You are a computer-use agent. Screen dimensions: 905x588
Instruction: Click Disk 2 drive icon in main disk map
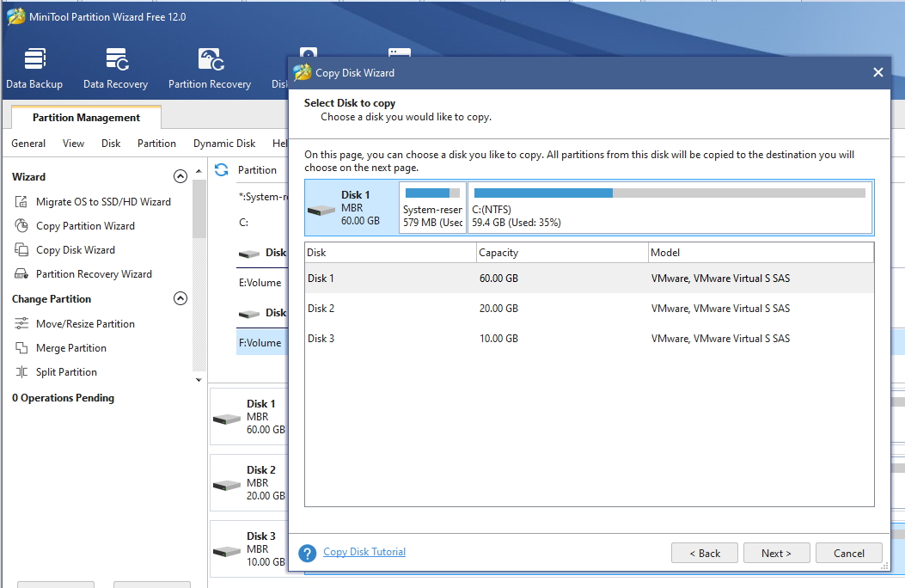[226, 486]
